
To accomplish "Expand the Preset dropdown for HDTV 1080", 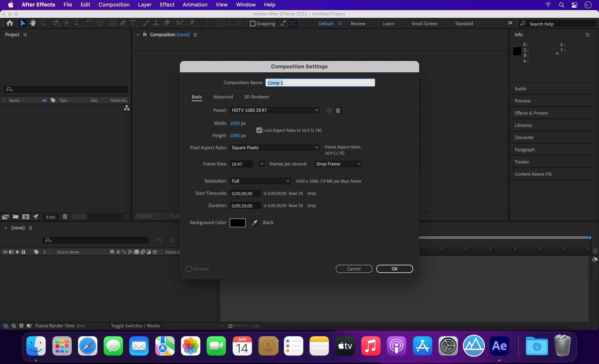I will click(317, 110).
